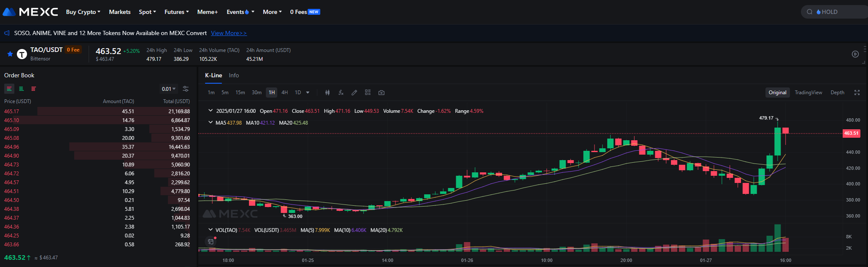Screen dimensions: 868x267
Task: Click the 24h High value 479.17
Action: click(154, 59)
